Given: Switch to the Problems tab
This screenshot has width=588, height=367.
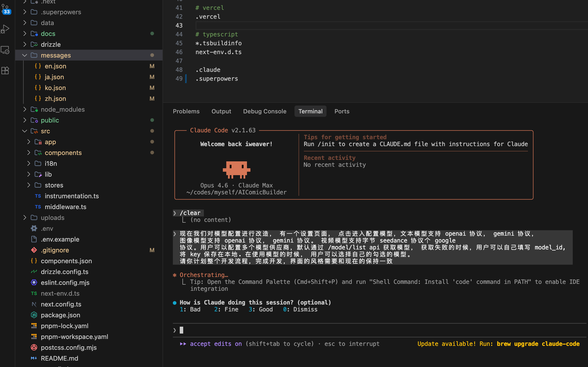Looking at the screenshot, I should [x=186, y=111].
